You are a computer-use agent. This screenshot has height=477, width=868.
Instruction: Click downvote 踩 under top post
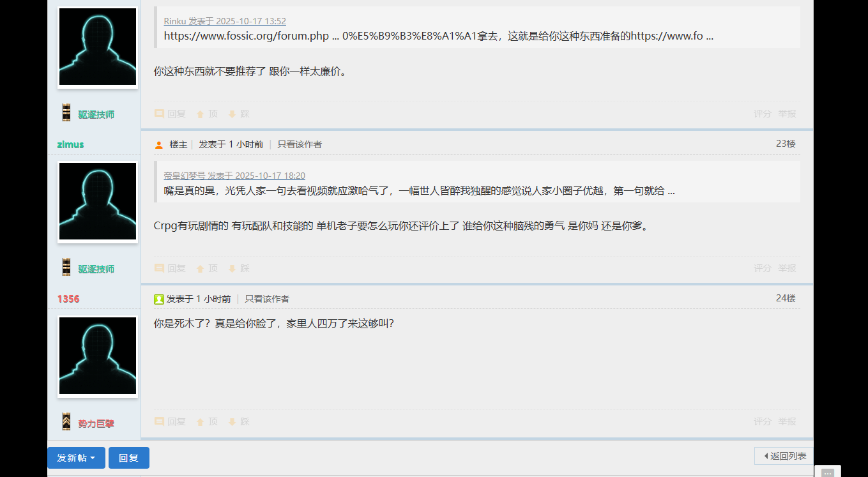(x=239, y=114)
